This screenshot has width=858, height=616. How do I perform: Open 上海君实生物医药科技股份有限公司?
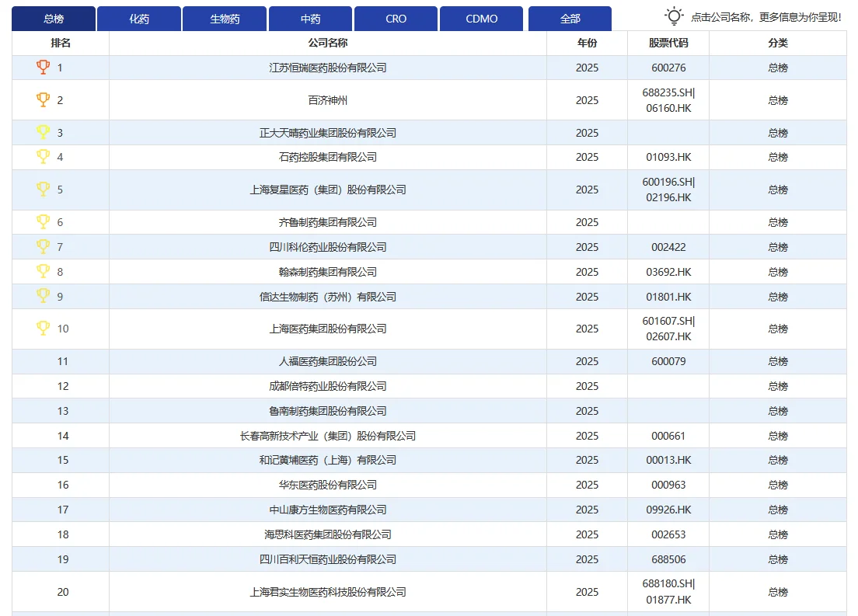(328, 592)
